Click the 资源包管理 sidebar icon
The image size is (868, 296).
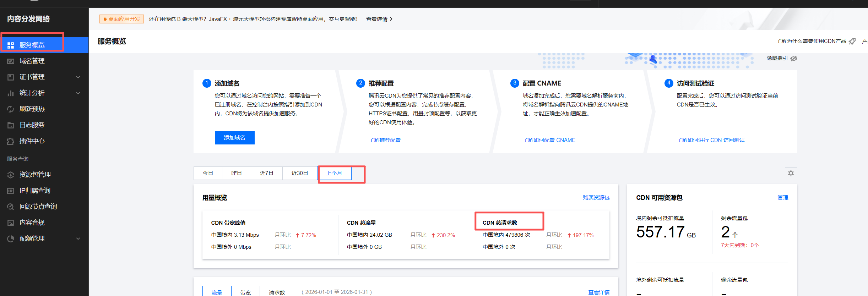[x=11, y=175]
